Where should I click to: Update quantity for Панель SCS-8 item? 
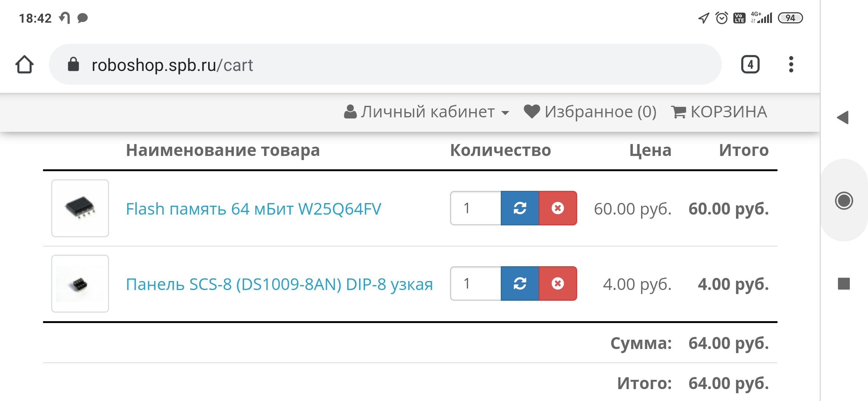[x=520, y=284]
